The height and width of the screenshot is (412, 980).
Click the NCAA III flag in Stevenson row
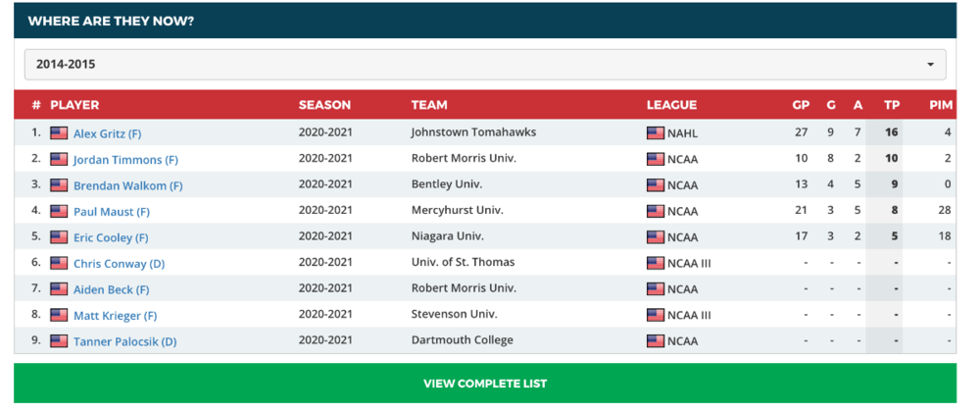click(x=656, y=315)
